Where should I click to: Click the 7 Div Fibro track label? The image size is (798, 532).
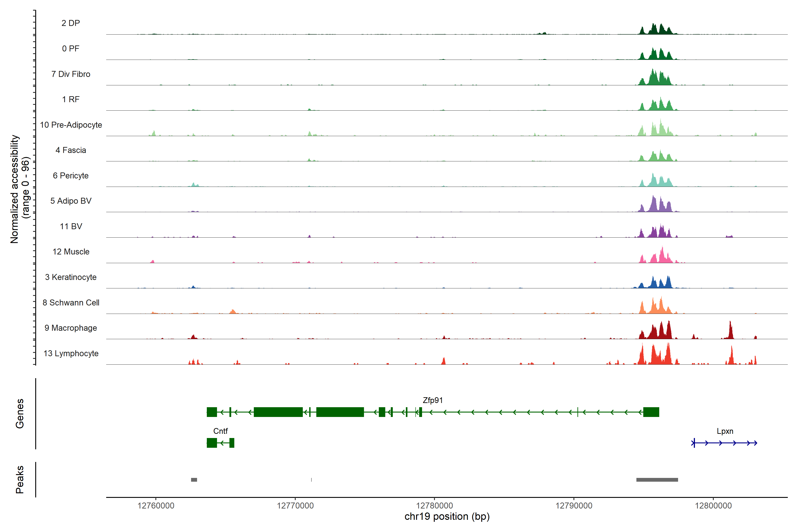pos(70,74)
